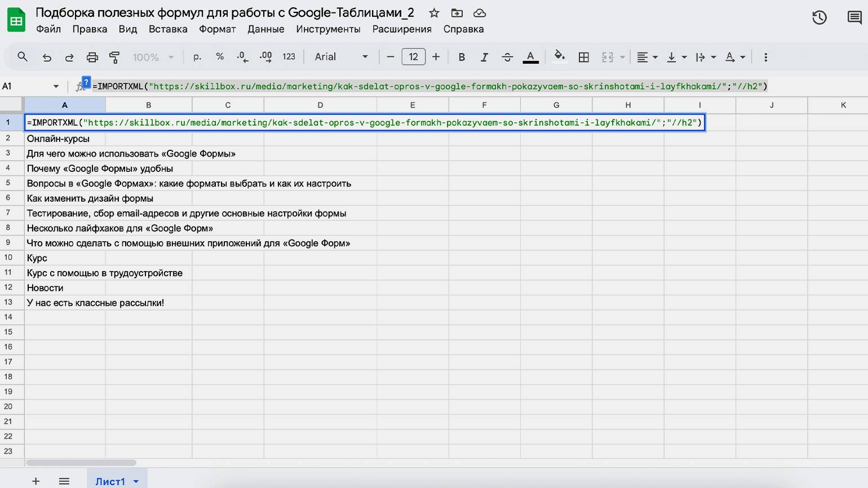Image resolution: width=868 pixels, height=488 pixels.
Task: Increase decimal places
Action: [265, 57]
